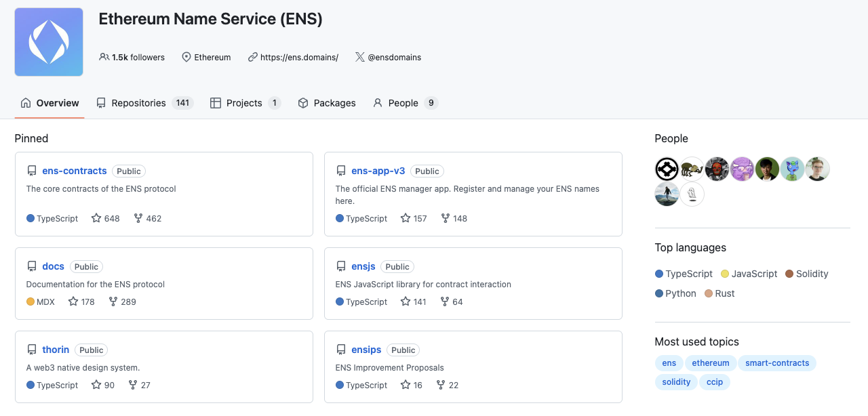Click the MDX language label on docs card
The width and height of the screenshot is (868, 416).
pos(45,301)
